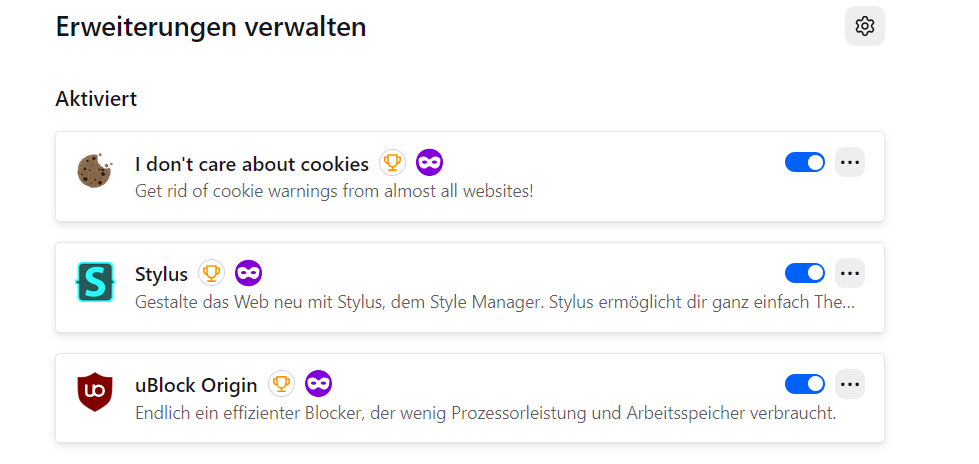Click the cookie extension icon
This screenshot has height=464, width=979.
pos(95,170)
